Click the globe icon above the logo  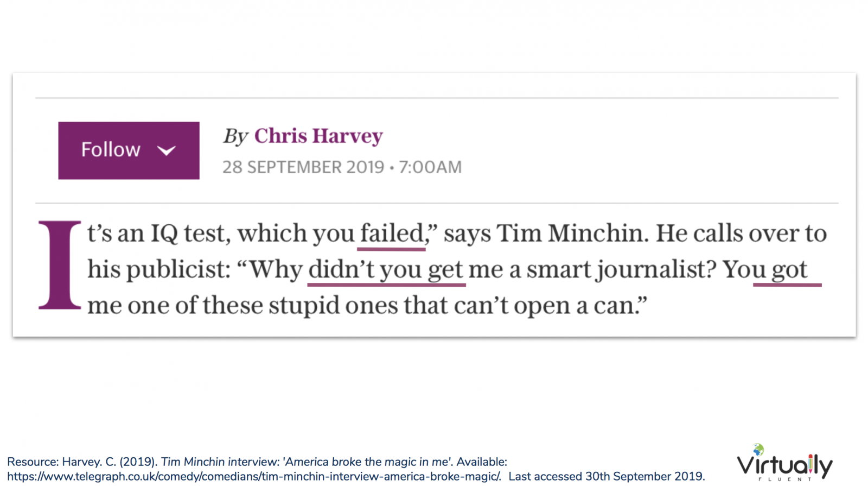758,449
